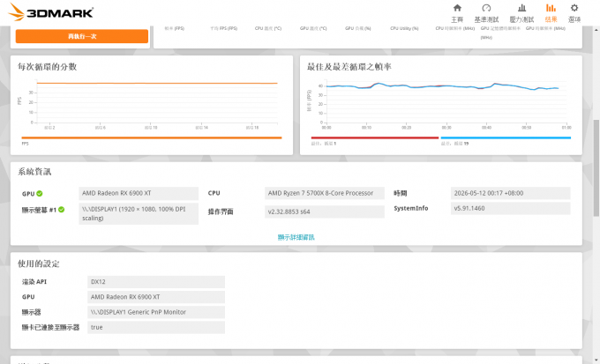Image resolution: width=600 pixels, height=364 pixels.
Task: Click the 渲染 API label
Action: click(x=34, y=282)
